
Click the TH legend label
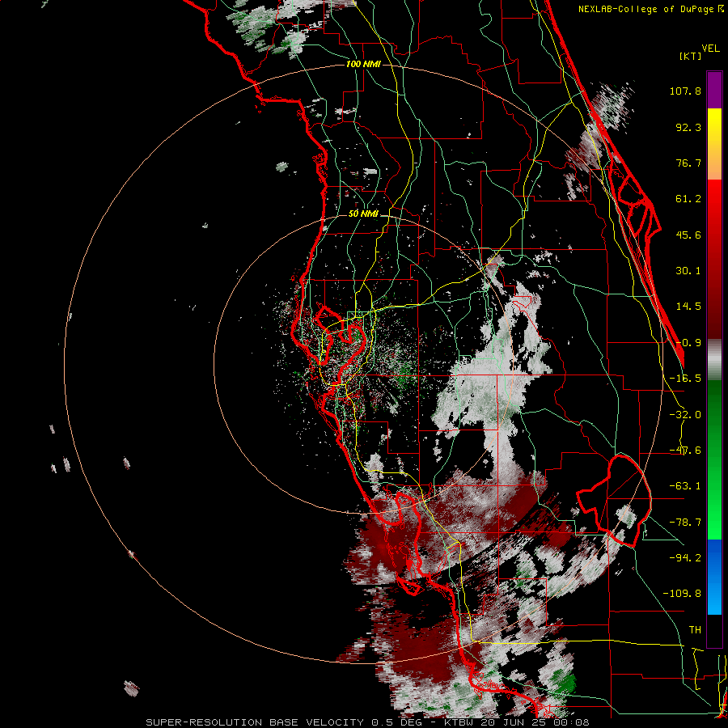[x=695, y=630]
